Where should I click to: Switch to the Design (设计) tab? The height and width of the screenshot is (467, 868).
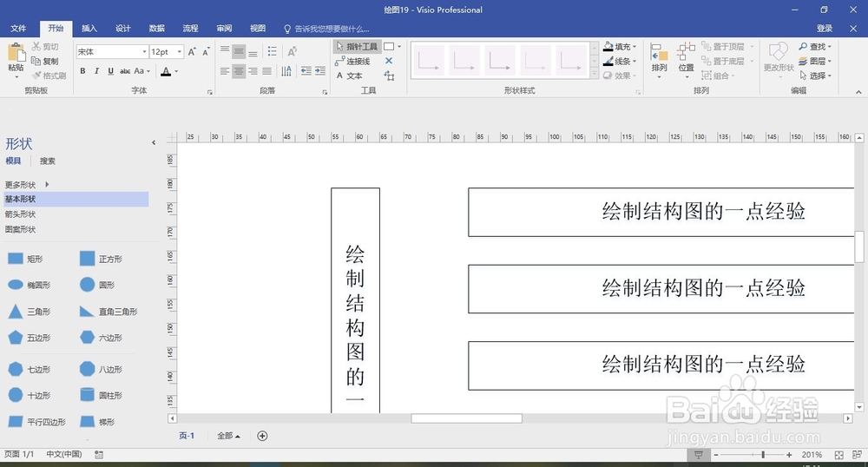[x=123, y=29]
